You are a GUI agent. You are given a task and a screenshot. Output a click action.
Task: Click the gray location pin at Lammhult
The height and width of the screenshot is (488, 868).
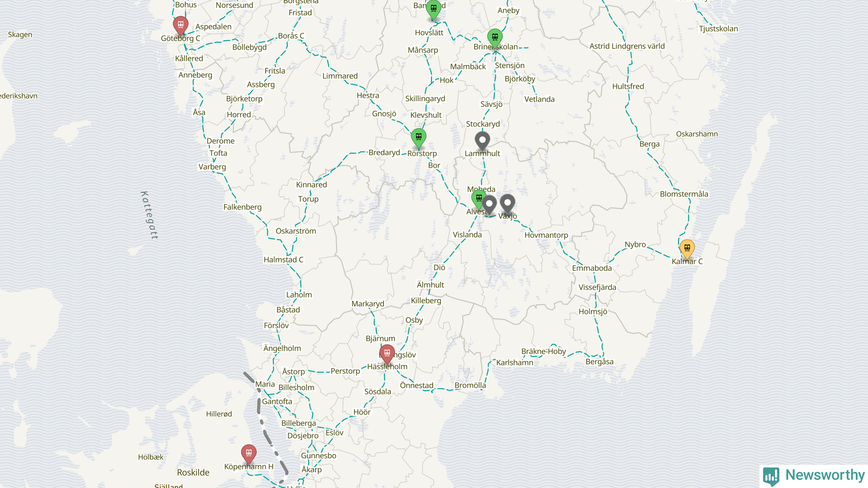(x=482, y=141)
